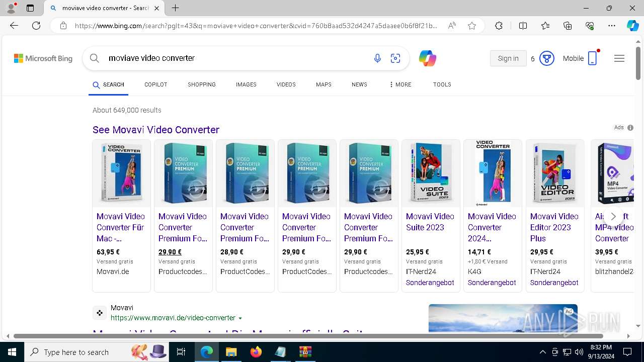Open the browser profile icon
The image size is (644, 362).
(11, 8)
